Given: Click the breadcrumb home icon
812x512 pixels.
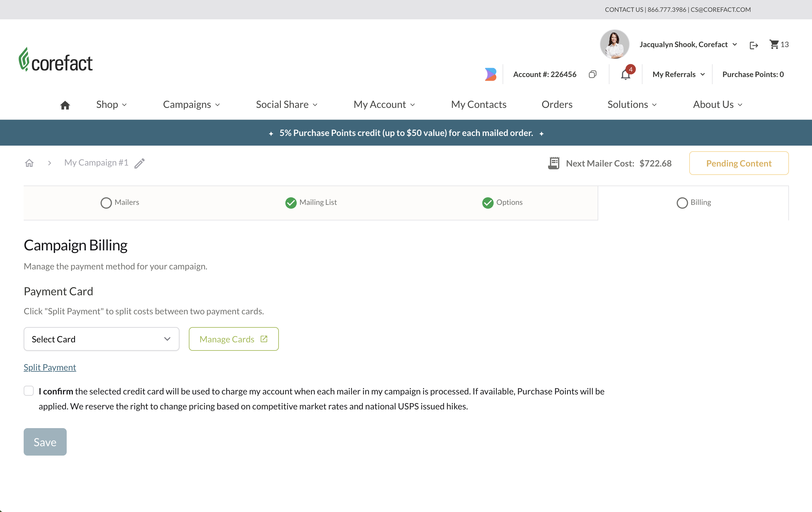Looking at the screenshot, I should pyautogui.click(x=29, y=163).
